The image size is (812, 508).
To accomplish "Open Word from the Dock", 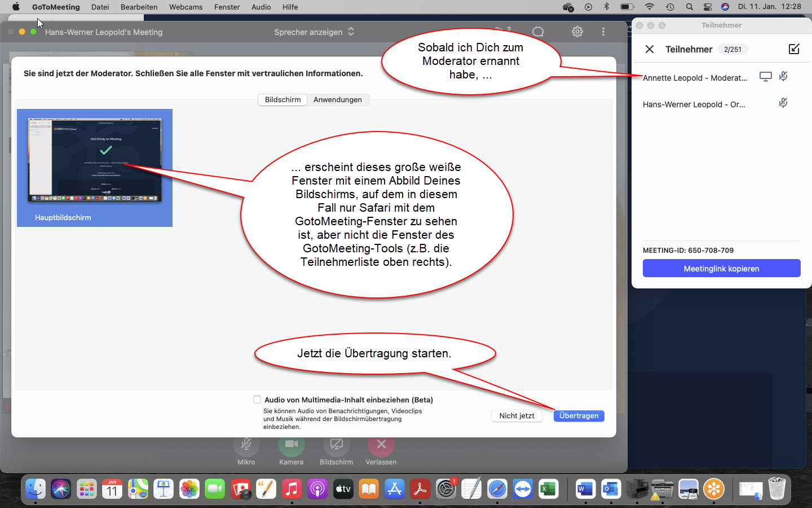I will coord(585,489).
